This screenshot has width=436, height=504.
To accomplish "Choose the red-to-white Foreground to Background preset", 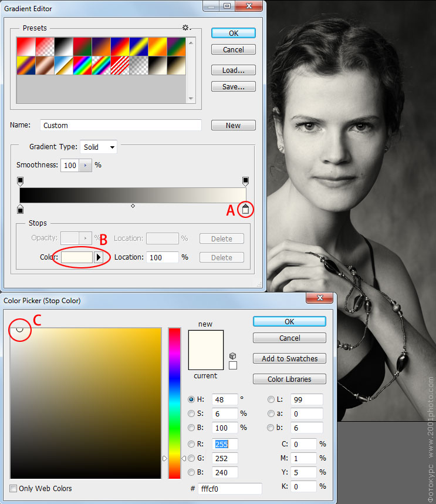I will (x=26, y=46).
